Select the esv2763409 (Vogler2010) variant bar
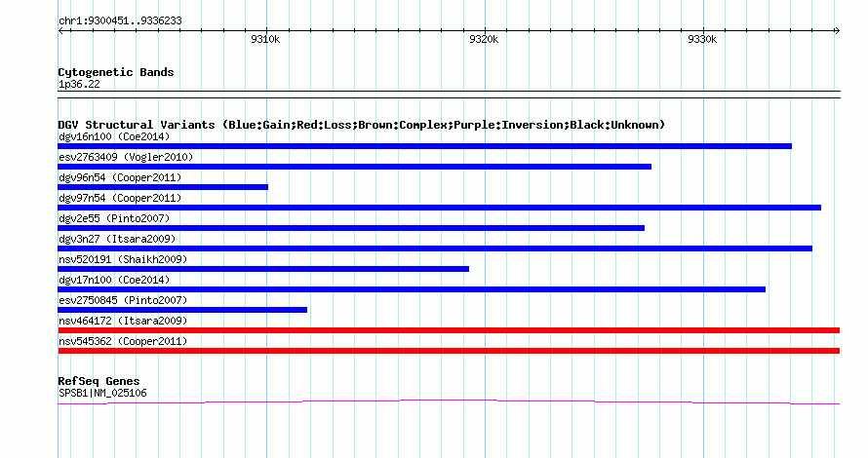The width and height of the screenshot is (868, 458). pyautogui.click(x=354, y=167)
